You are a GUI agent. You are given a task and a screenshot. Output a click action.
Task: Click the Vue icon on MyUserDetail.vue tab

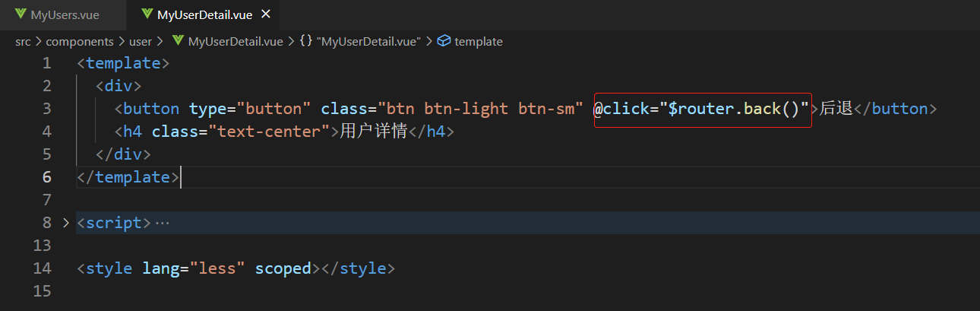click(146, 14)
